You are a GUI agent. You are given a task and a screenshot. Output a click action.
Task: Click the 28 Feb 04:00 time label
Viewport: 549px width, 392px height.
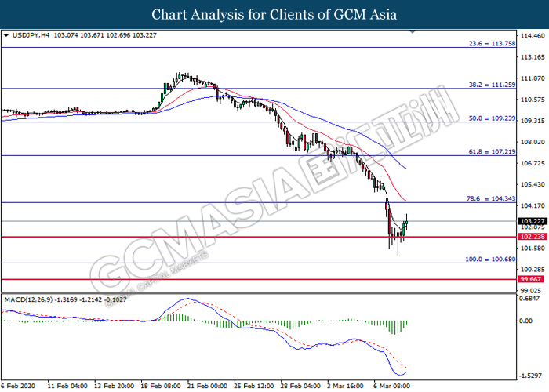click(300, 386)
